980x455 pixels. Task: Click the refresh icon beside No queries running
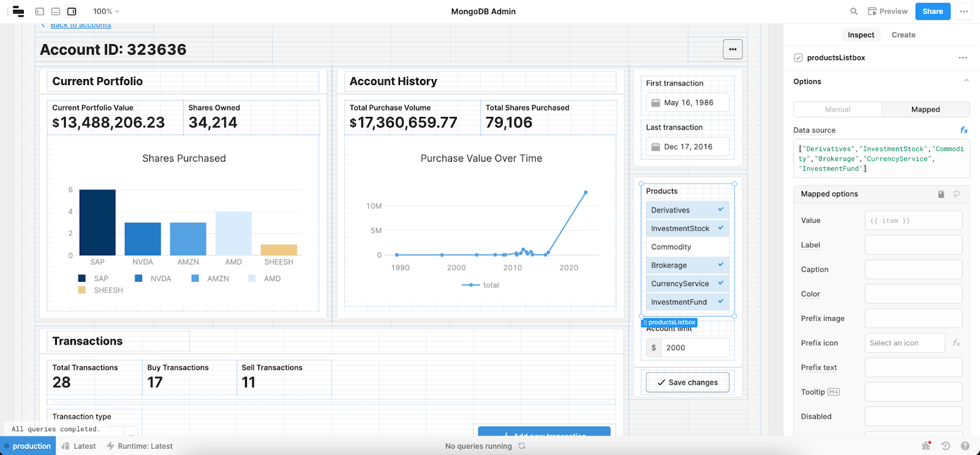[522, 446]
